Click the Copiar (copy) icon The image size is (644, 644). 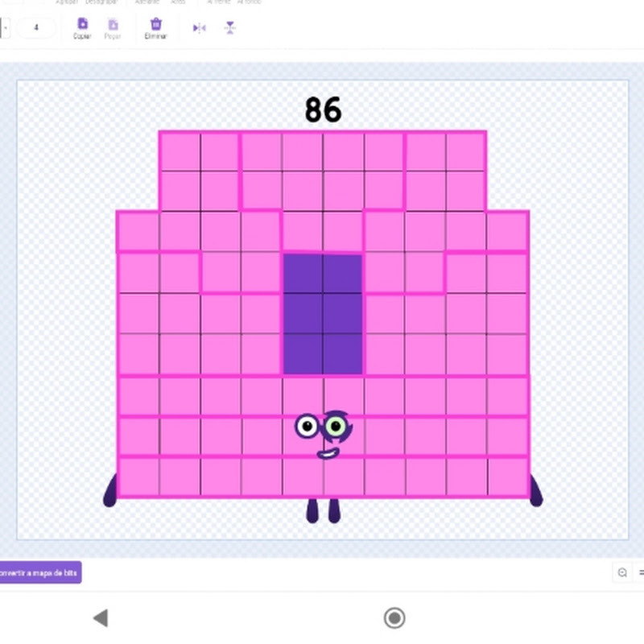(x=83, y=24)
